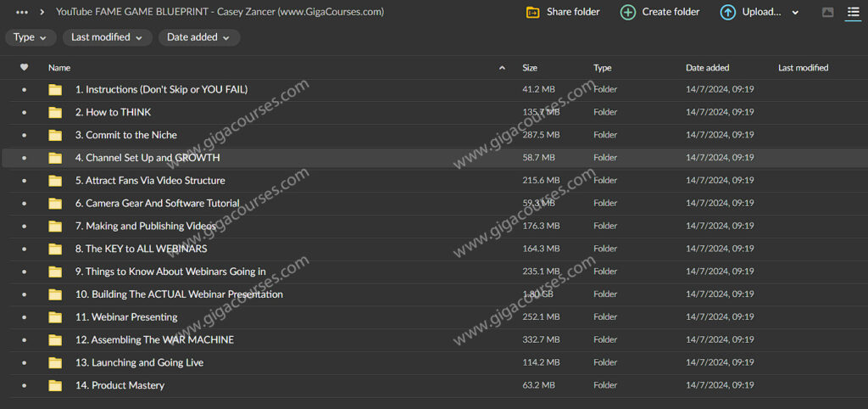868x409 pixels.
Task: Click the Create folder button label
Action: (671, 12)
